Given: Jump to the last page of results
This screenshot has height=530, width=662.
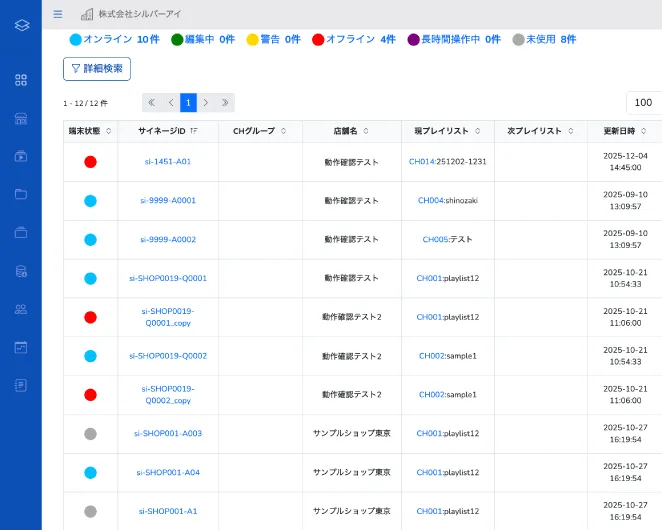Looking at the screenshot, I should [225, 102].
